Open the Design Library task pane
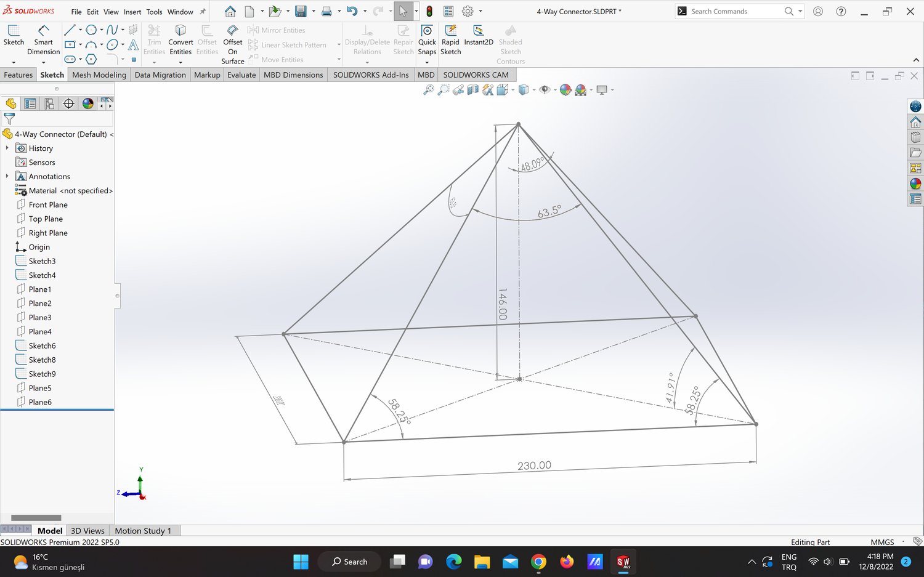 coord(915,137)
